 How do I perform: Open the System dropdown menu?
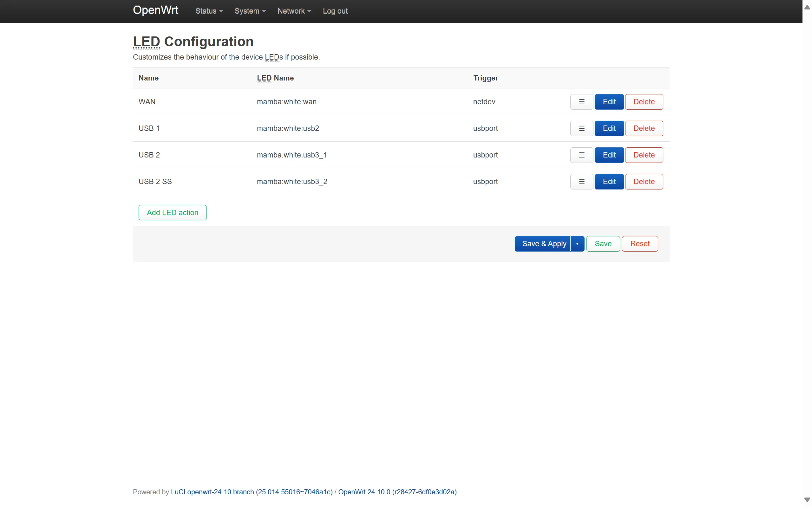click(x=250, y=11)
